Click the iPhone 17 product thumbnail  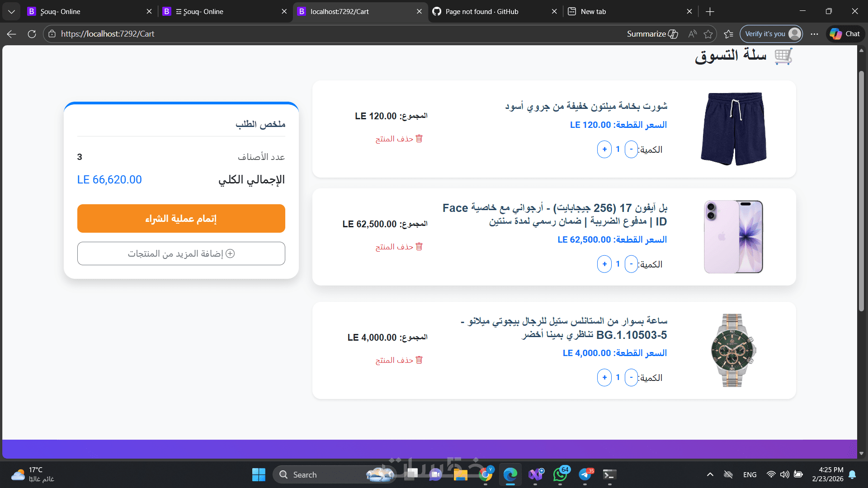tap(733, 237)
